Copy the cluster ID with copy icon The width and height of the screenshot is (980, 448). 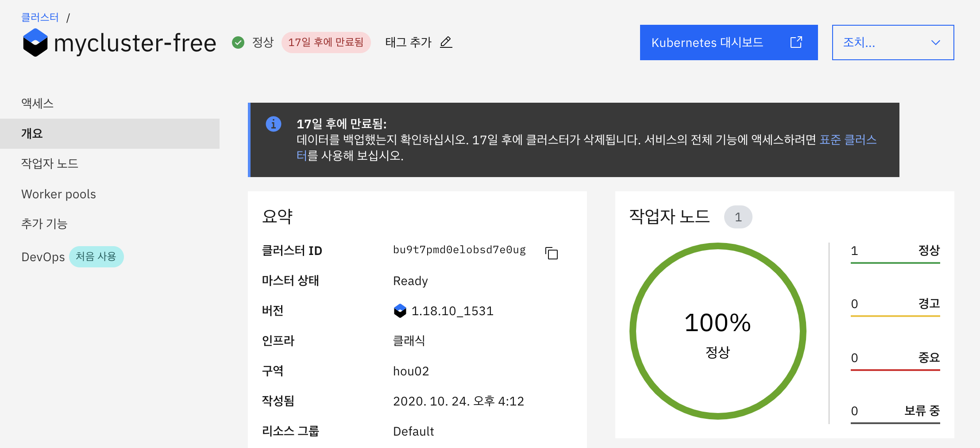552,253
